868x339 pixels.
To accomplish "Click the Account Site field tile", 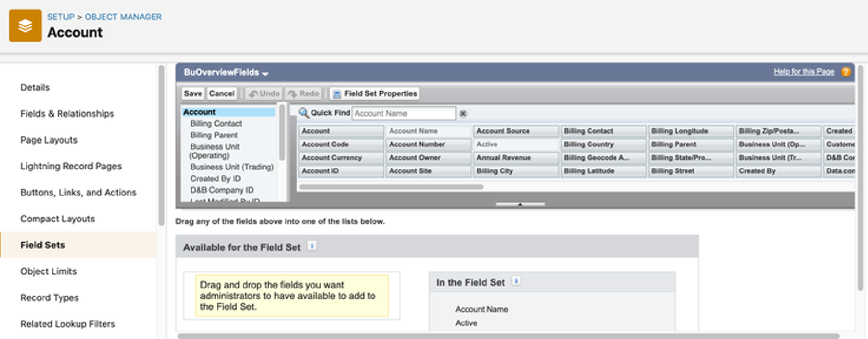I will [428, 171].
